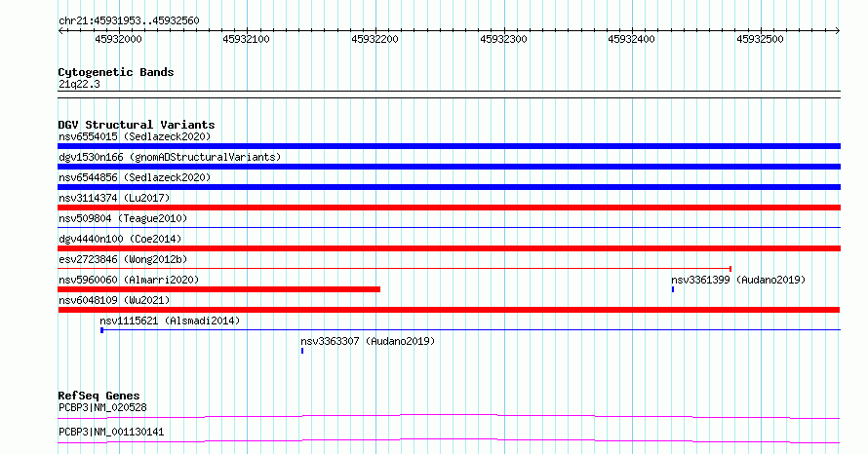
Task: Select the red bar of nsv6048109
Action: tap(449, 310)
